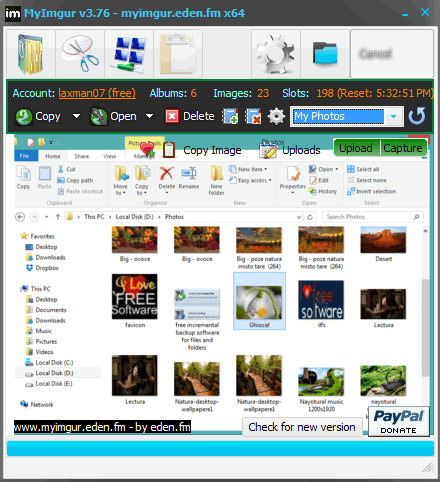
Task: Expand the Easy access dropdown
Action: pyautogui.click(x=250, y=180)
